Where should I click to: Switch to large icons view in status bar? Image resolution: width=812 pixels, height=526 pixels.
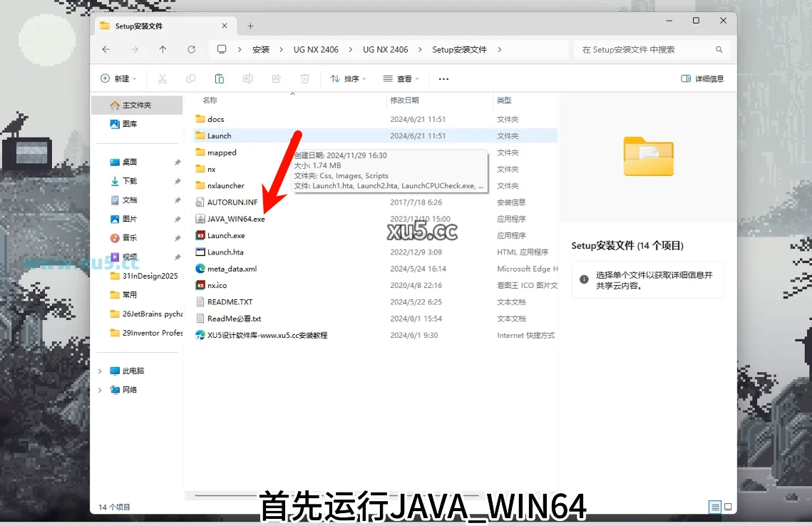point(728,507)
